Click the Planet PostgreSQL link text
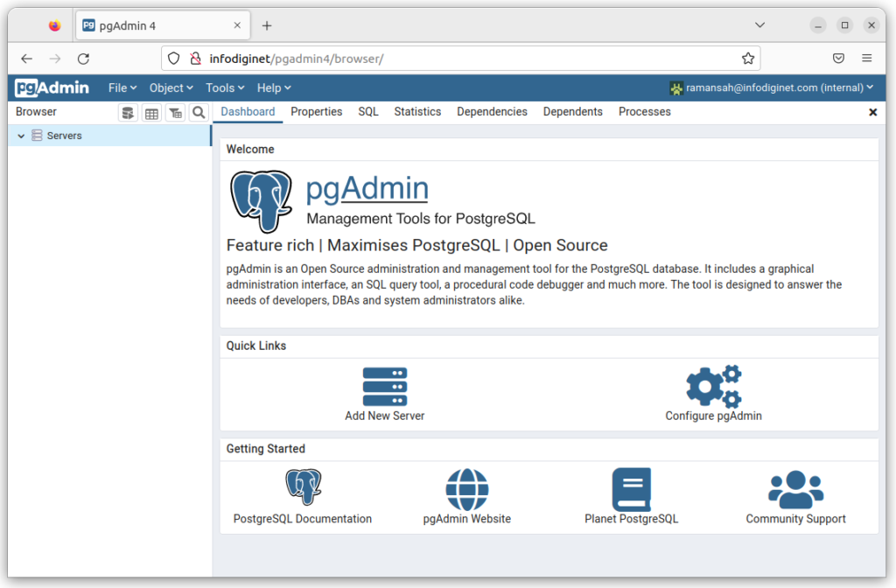Screen dimensions: 896x588 [x=632, y=518]
